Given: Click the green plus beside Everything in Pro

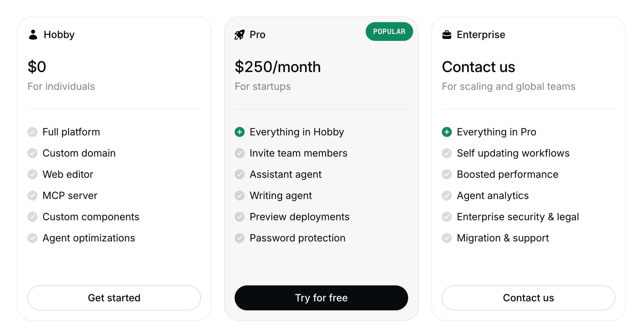Looking at the screenshot, I should (447, 132).
